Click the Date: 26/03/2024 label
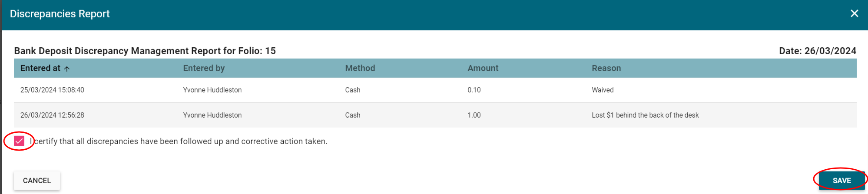This screenshot has height=194, width=868. click(817, 51)
